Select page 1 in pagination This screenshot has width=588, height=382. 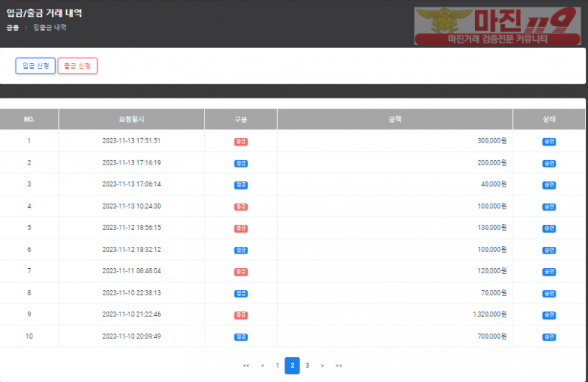point(277,366)
